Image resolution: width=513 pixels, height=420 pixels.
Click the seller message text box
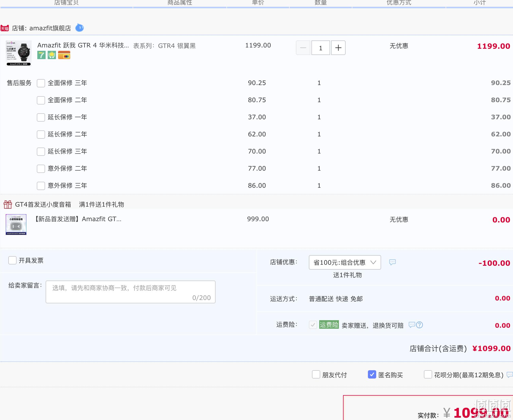(x=131, y=292)
